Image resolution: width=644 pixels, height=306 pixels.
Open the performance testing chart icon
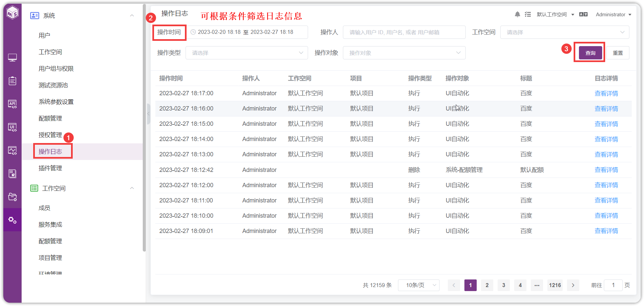(x=13, y=150)
